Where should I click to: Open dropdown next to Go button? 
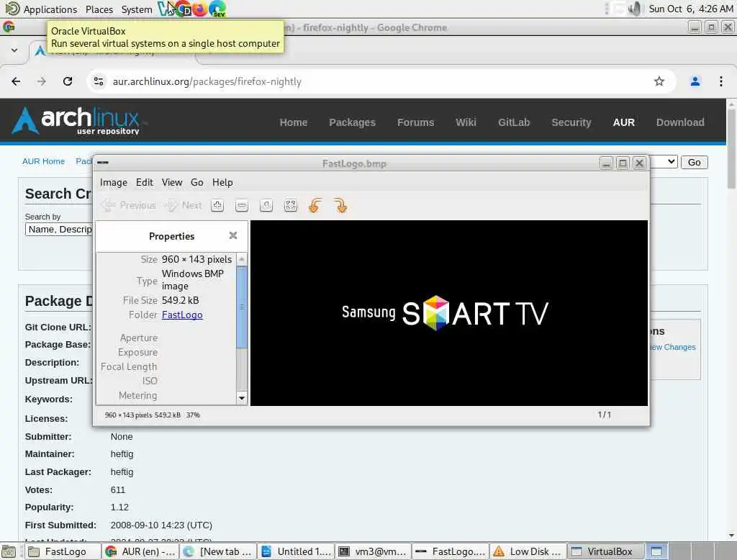click(664, 162)
